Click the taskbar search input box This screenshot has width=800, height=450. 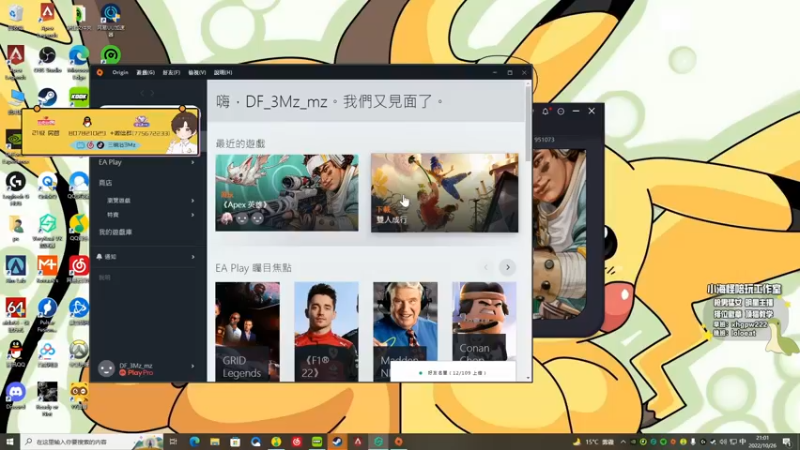[92, 442]
